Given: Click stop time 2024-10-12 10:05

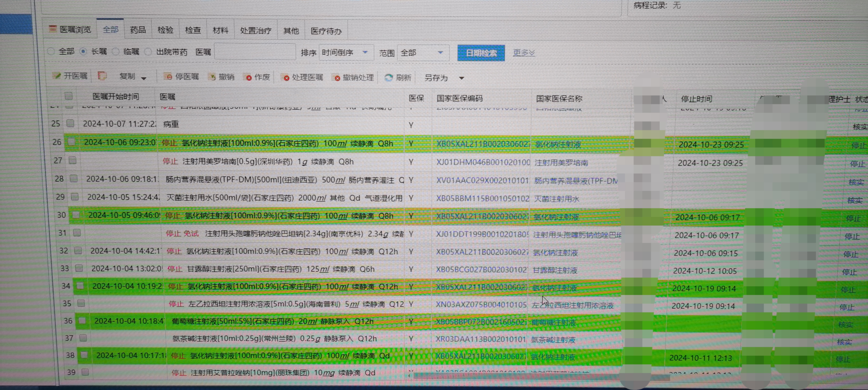Looking at the screenshot, I should [x=705, y=271].
